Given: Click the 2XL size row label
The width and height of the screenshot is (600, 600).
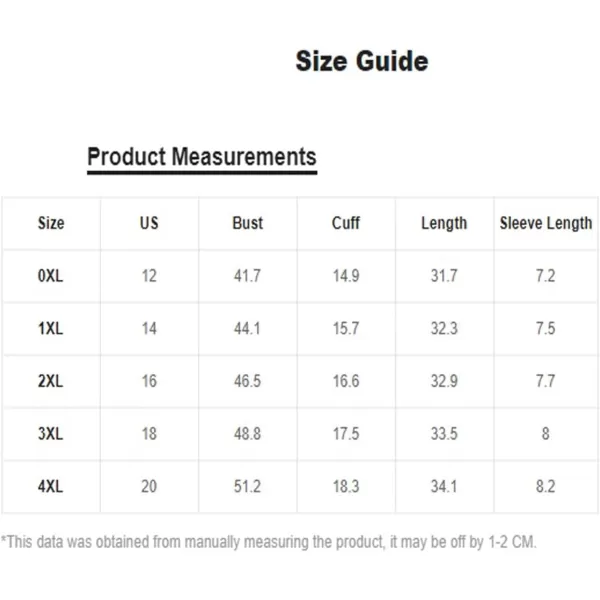Looking at the screenshot, I should (x=50, y=381).
